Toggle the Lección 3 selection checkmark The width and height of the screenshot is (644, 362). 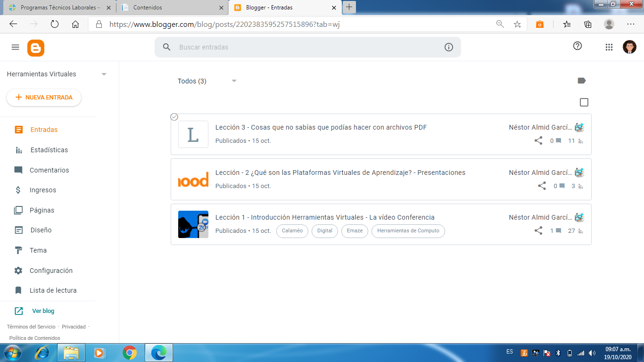coord(174,117)
